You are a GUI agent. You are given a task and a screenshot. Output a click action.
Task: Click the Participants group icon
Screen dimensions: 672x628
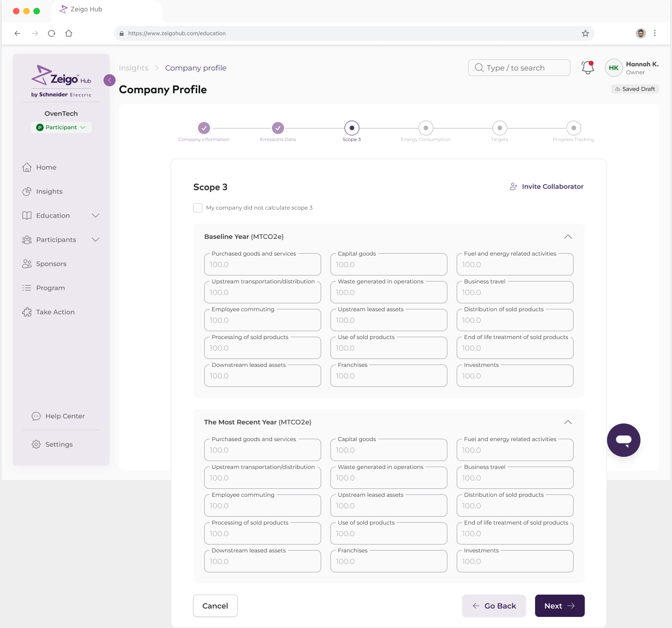pos(27,240)
